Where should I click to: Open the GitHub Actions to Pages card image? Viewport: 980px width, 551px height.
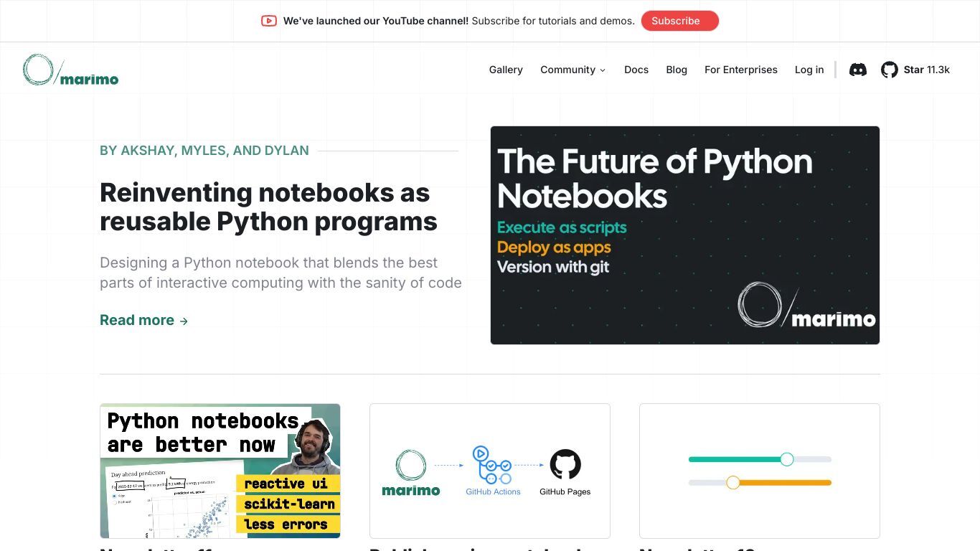point(490,471)
